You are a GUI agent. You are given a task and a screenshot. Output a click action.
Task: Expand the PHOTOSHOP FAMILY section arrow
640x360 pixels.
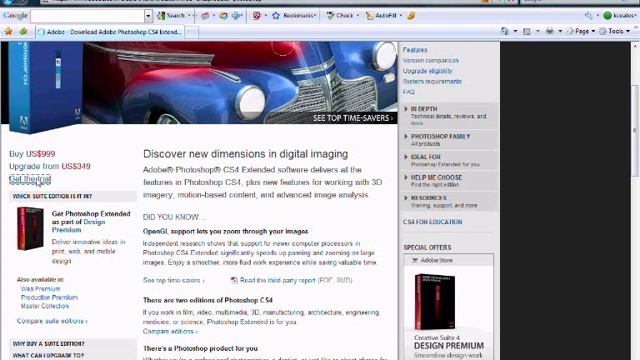coord(406,136)
